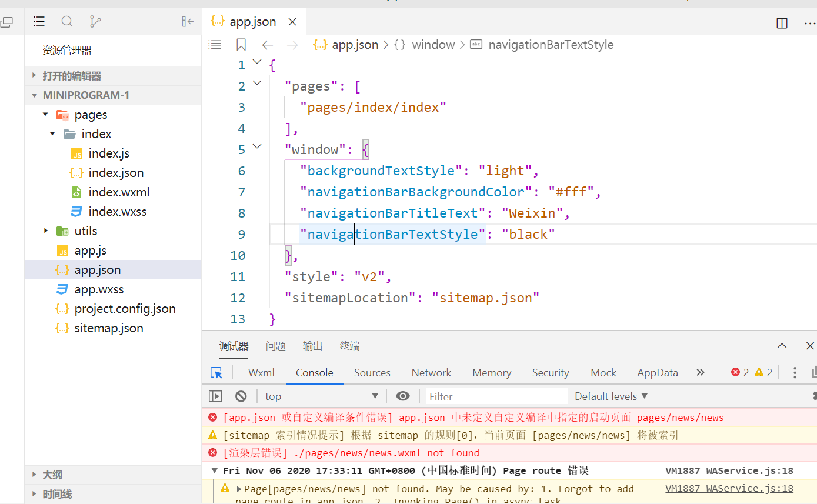Switch to the 问题 tab
Viewport: 817px width, 504px height.
(275, 346)
